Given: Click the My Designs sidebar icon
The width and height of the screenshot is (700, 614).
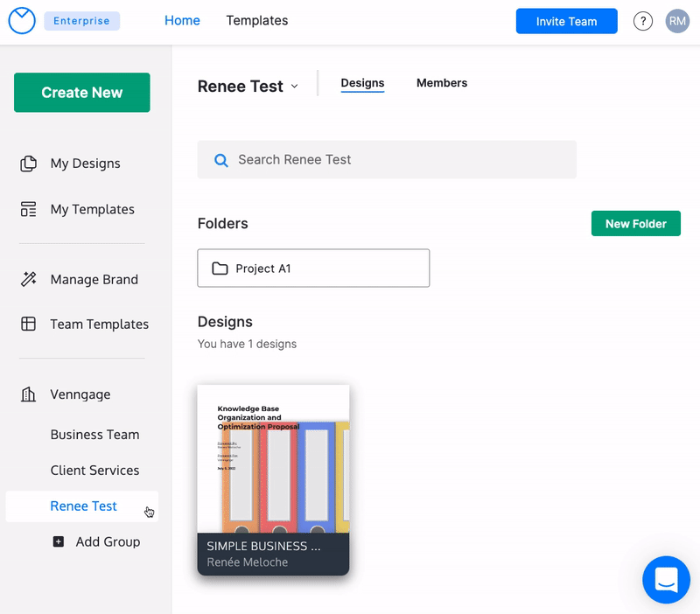Looking at the screenshot, I should (29, 164).
